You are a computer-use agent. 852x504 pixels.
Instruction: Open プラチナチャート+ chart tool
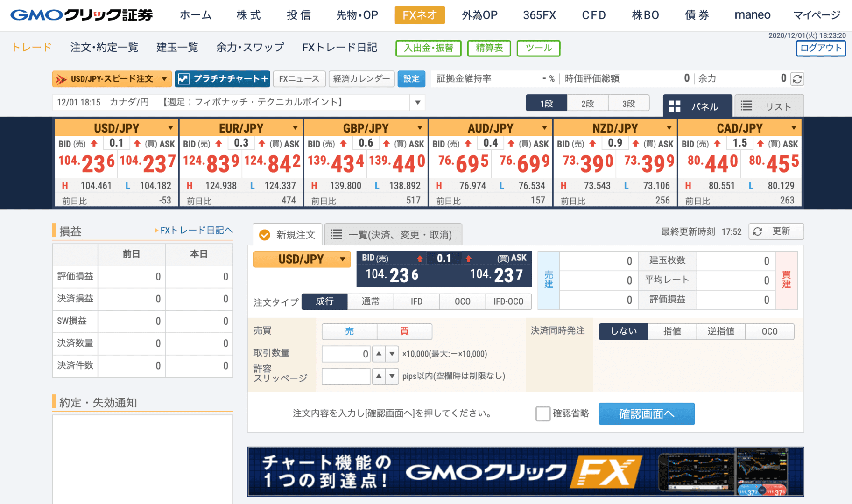point(223,79)
